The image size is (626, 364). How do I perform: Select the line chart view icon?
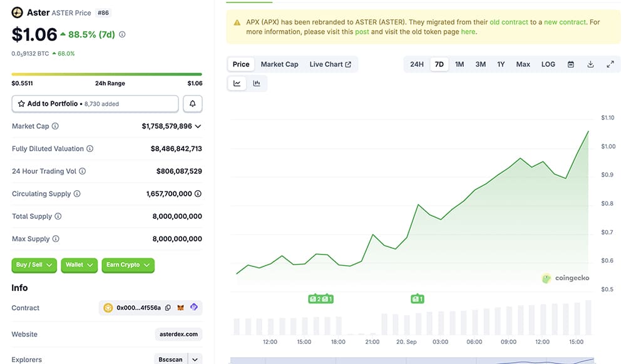click(237, 82)
